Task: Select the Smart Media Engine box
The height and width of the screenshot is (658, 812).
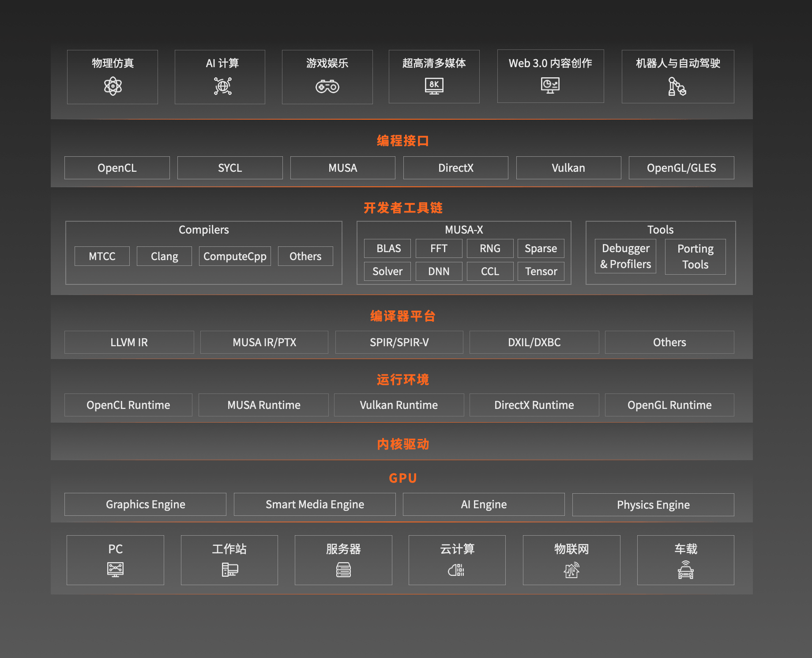Action: click(x=315, y=504)
